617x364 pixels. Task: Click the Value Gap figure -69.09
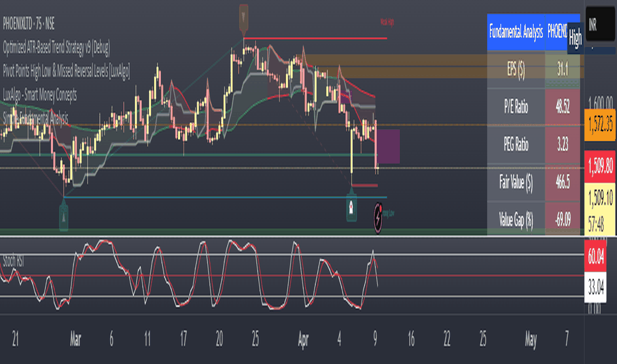point(563,219)
